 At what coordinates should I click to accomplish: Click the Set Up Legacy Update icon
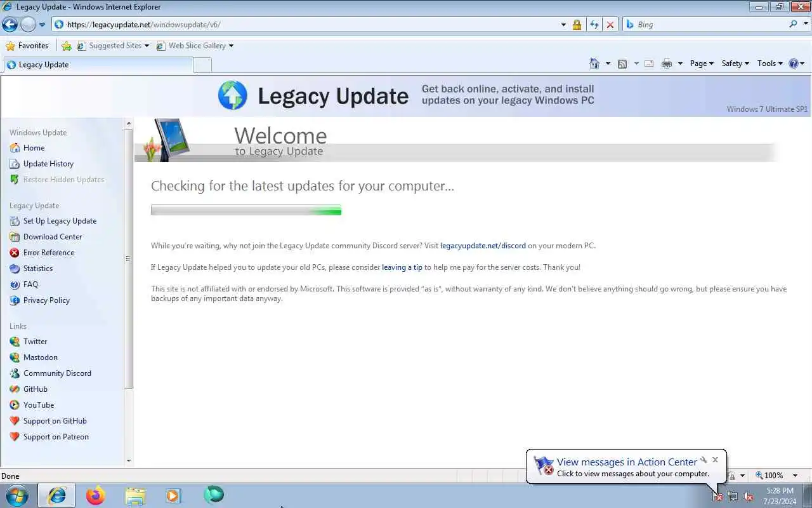[15, 221]
